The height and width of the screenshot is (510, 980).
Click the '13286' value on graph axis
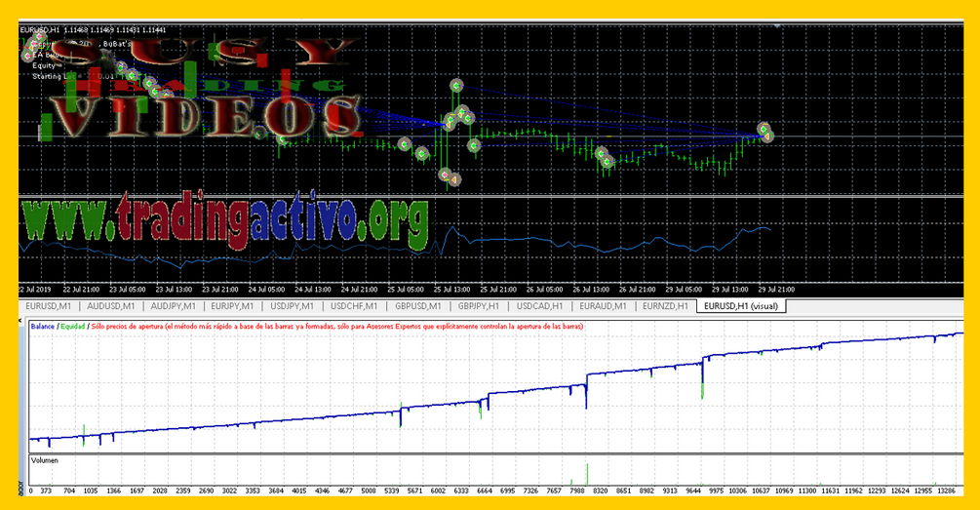tap(946, 490)
